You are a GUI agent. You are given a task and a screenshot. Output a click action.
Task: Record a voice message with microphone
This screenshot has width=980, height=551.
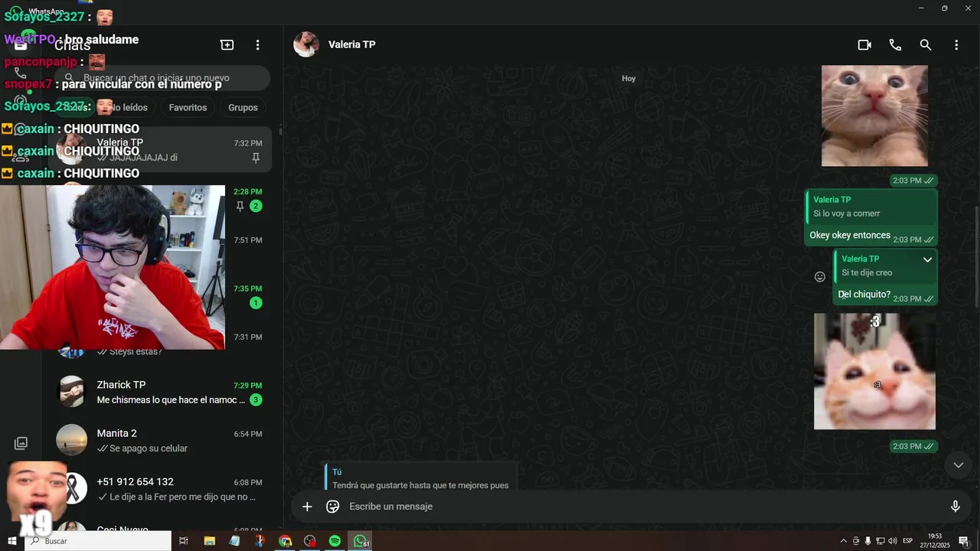point(955,507)
